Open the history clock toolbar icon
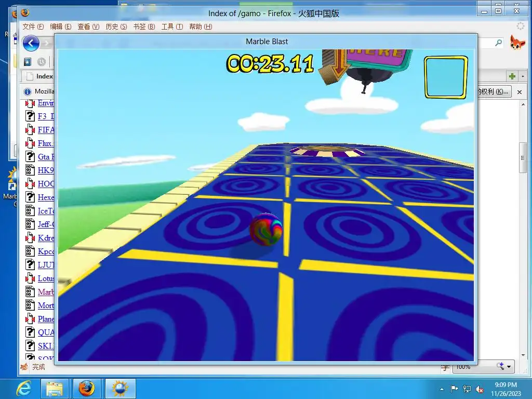The height and width of the screenshot is (399, 532). point(42,62)
